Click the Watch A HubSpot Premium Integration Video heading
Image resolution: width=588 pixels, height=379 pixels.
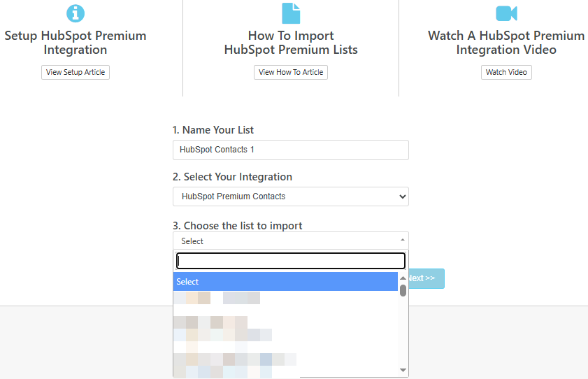click(506, 43)
